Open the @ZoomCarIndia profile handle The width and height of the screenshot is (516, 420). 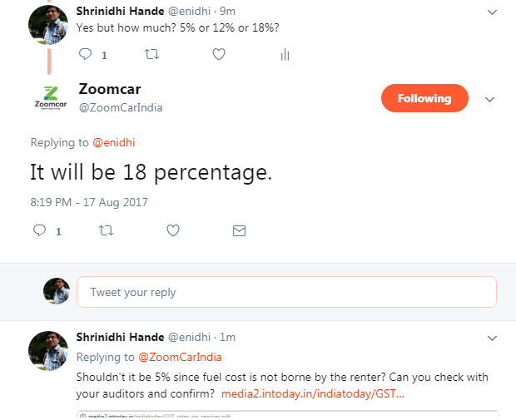tap(120, 107)
